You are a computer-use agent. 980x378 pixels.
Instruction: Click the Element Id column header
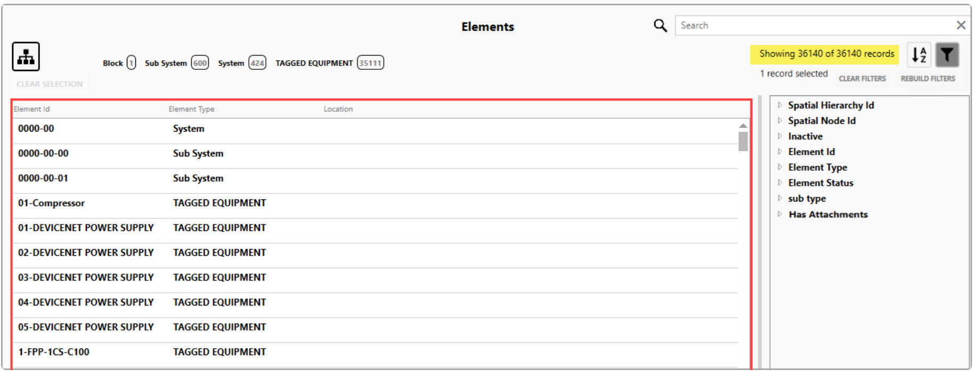[x=32, y=109]
